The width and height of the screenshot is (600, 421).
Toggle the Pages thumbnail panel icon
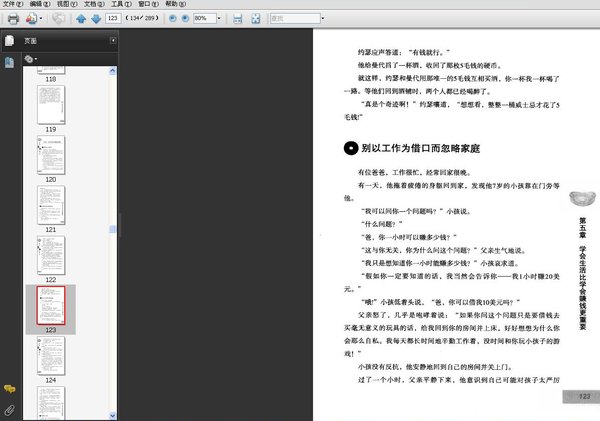click(9, 41)
